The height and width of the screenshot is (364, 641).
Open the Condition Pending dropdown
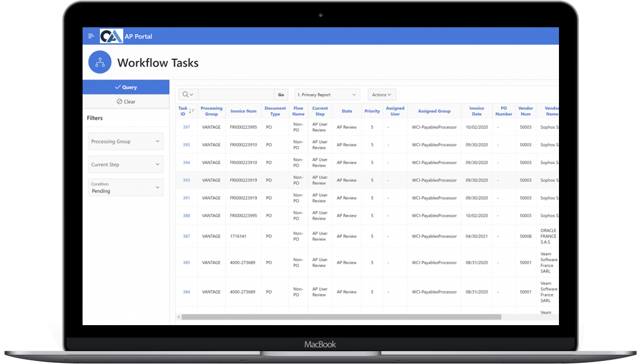126,188
